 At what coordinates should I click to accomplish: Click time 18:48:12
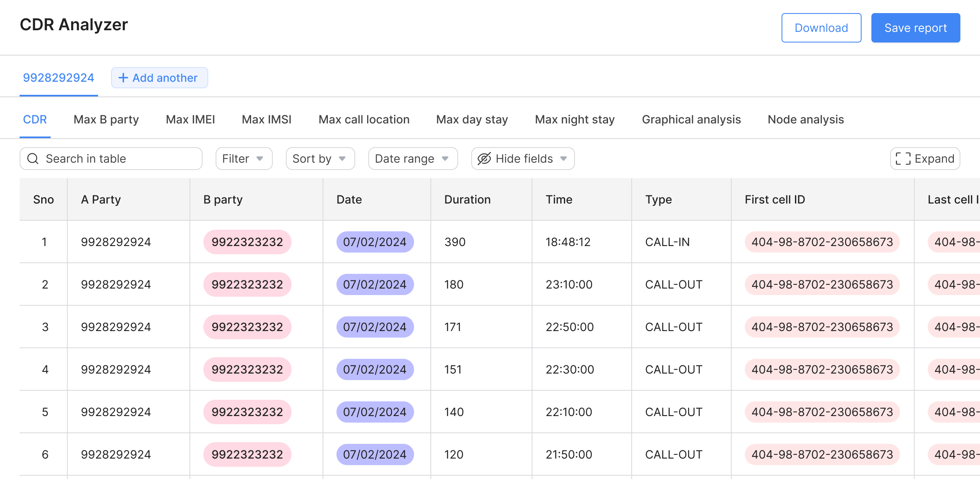[x=568, y=242]
